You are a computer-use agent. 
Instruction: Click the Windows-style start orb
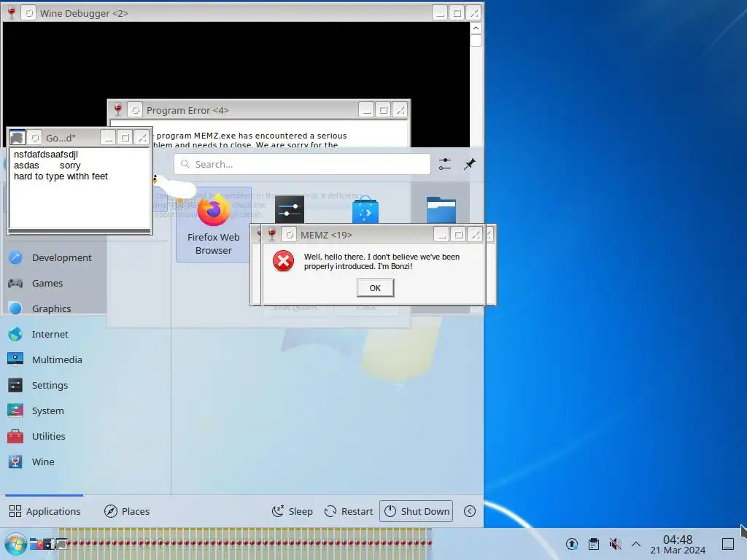tap(15, 544)
